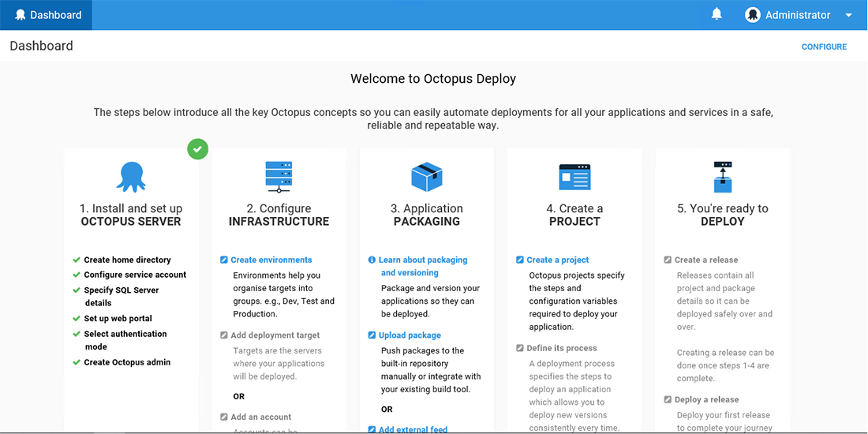The height and width of the screenshot is (434, 868).
Task: Expand the Administrator dropdown arrow
Action: 848,15
